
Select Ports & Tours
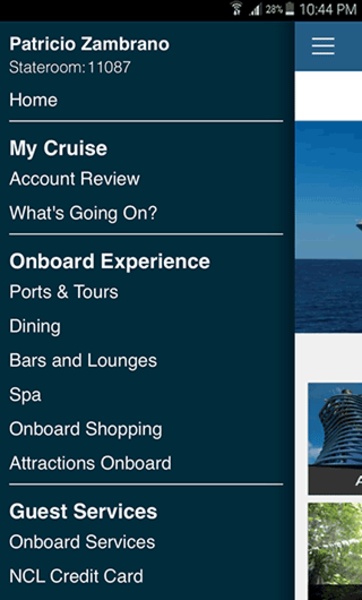(x=64, y=292)
